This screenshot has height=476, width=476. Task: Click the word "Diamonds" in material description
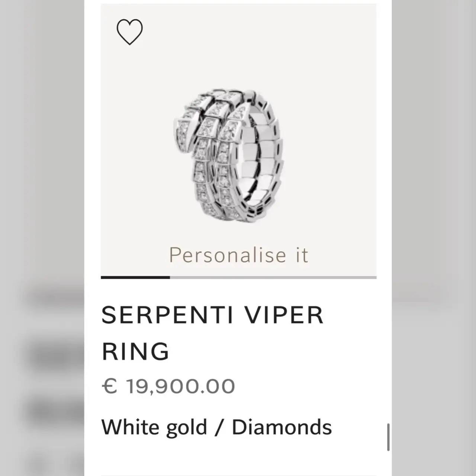[282, 427]
